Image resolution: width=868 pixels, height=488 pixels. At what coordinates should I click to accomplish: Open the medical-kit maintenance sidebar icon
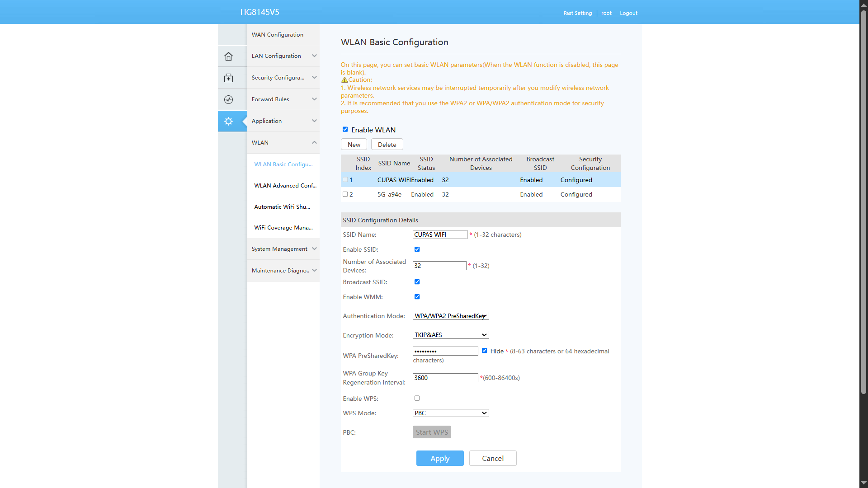(228, 78)
